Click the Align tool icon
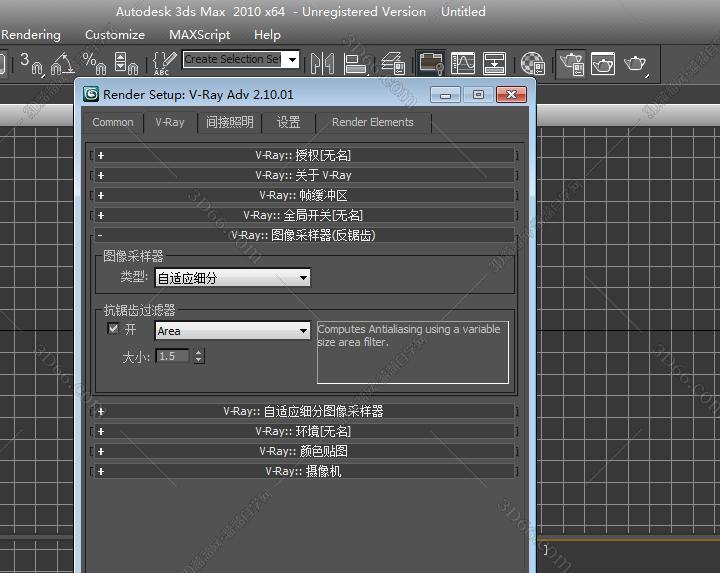720x573 pixels. (x=356, y=63)
